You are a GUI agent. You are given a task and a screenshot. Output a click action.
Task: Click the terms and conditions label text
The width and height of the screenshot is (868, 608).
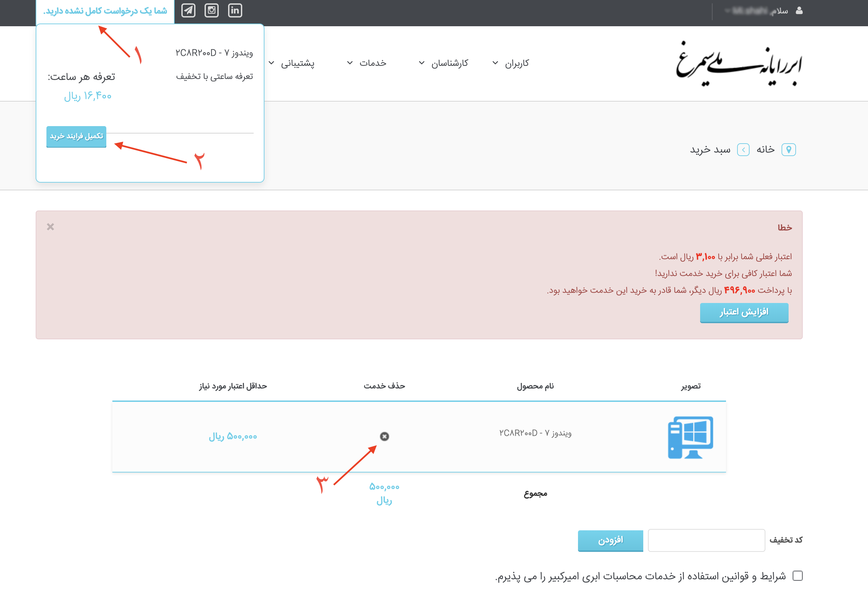pyautogui.click(x=641, y=576)
